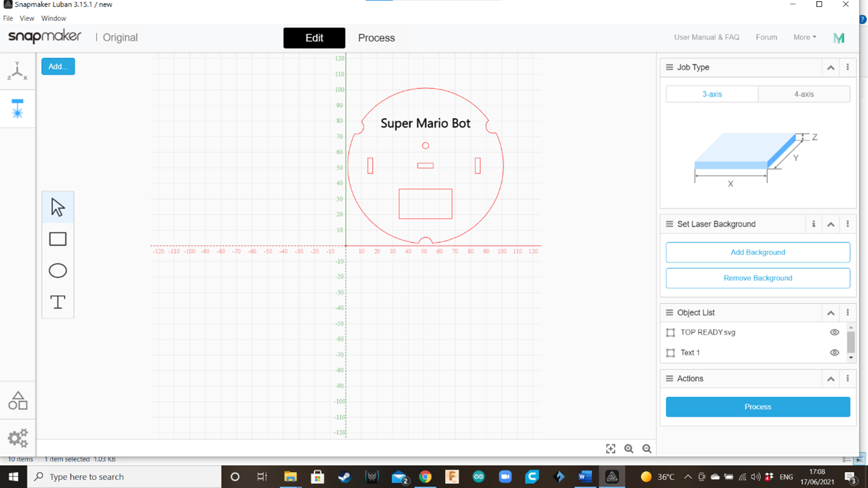Open the More dropdown in header
This screenshot has height=488, width=868.
pyautogui.click(x=804, y=37)
